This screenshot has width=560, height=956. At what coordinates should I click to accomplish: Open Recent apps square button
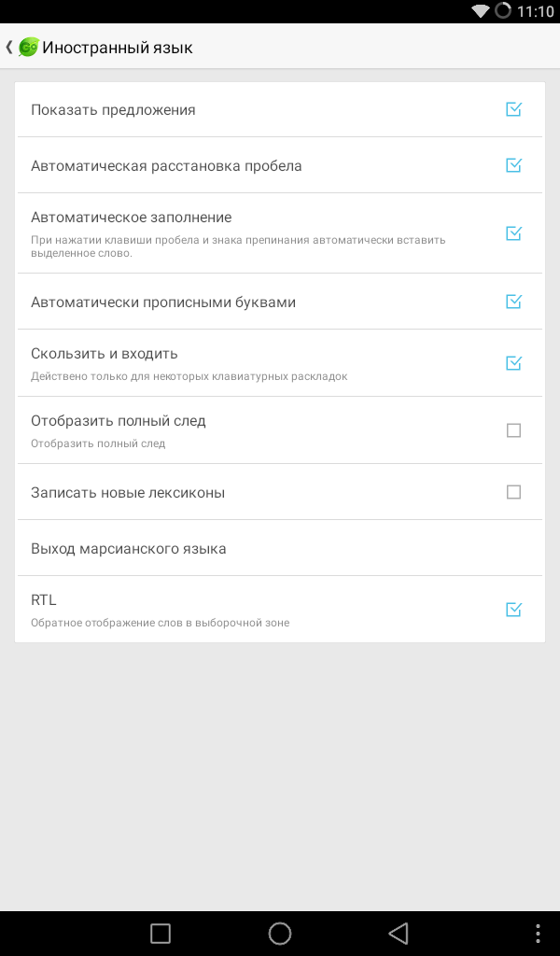click(161, 933)
